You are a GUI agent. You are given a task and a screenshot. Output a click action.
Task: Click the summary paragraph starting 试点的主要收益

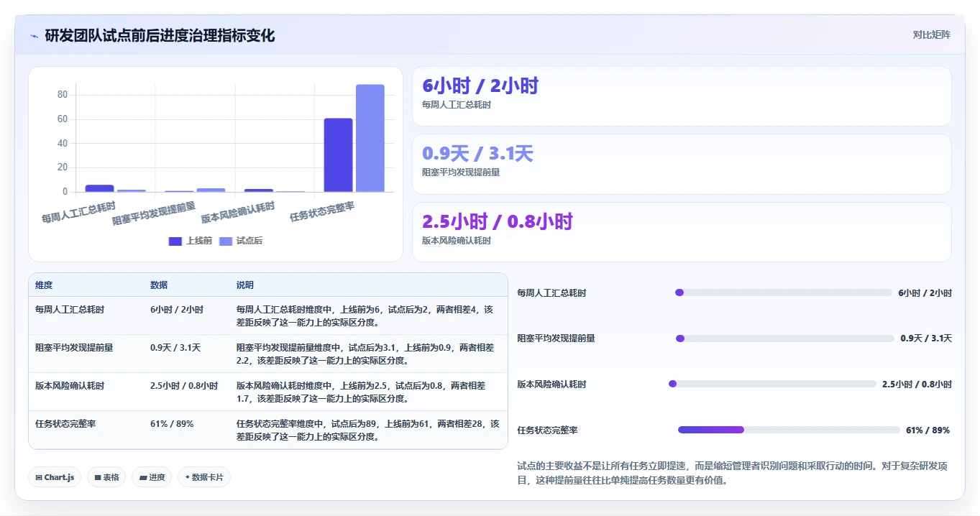click(732, 474)
